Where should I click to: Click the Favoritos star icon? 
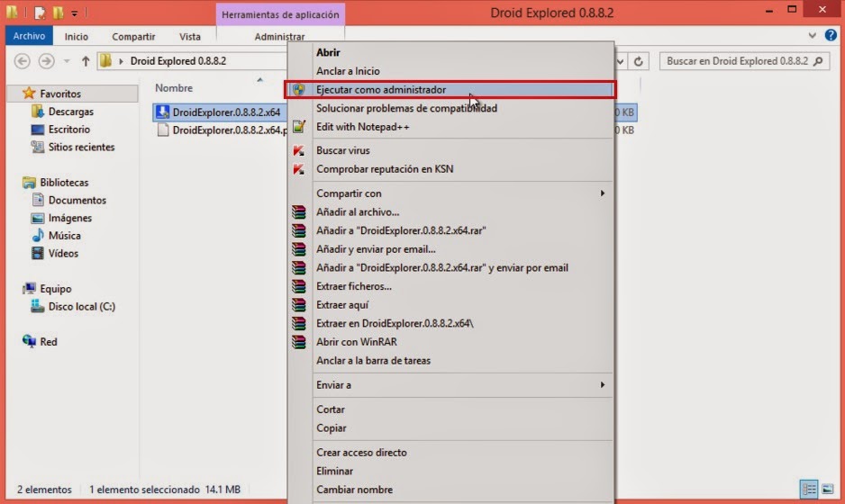pyautogui.click(x=29, y=94)
